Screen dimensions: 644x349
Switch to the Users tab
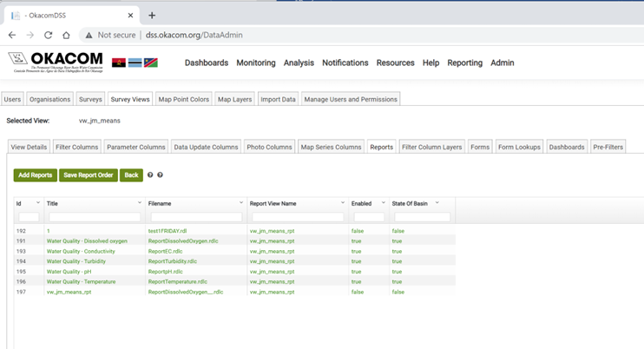[12, 99]
